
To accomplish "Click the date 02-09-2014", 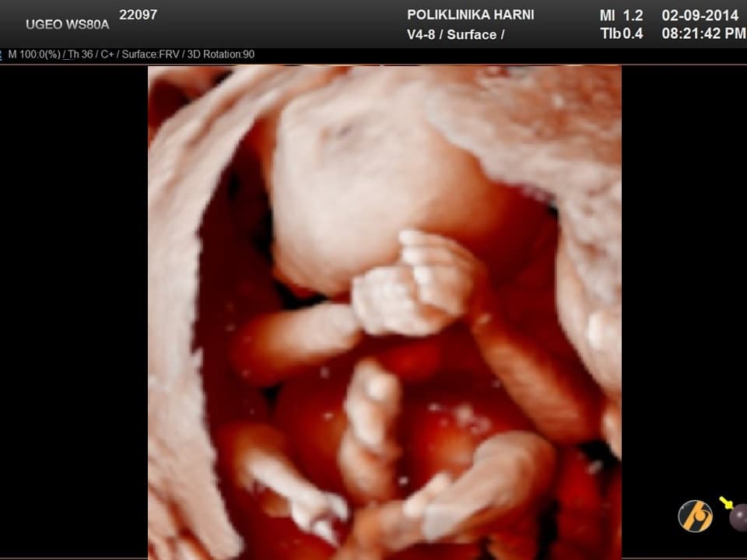I will click(700, 16).
